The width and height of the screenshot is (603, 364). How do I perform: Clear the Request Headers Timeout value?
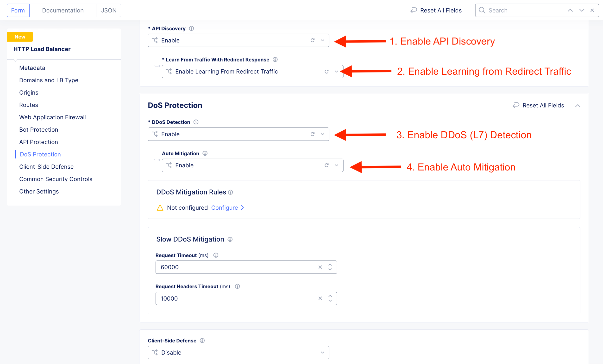(x=320, y=298)
